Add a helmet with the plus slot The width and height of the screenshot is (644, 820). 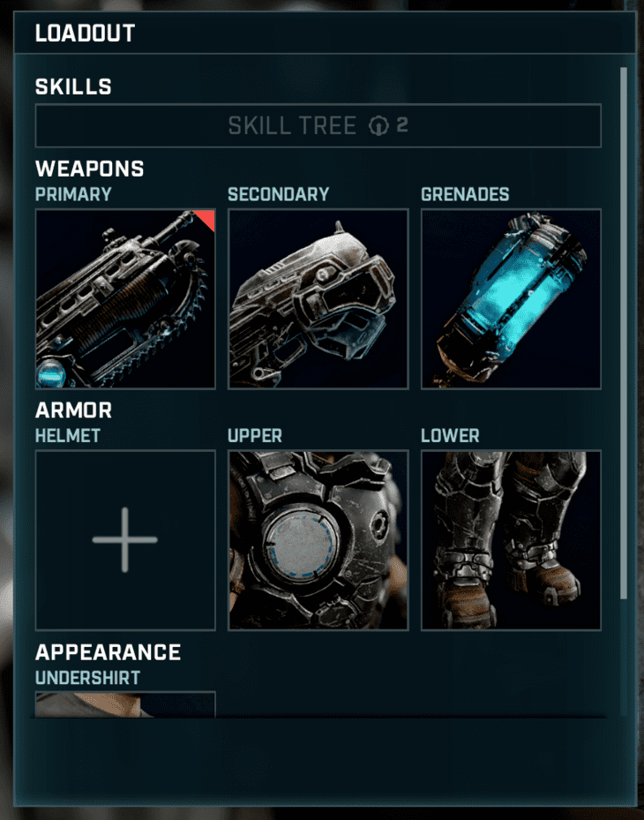tap(125, 539)
